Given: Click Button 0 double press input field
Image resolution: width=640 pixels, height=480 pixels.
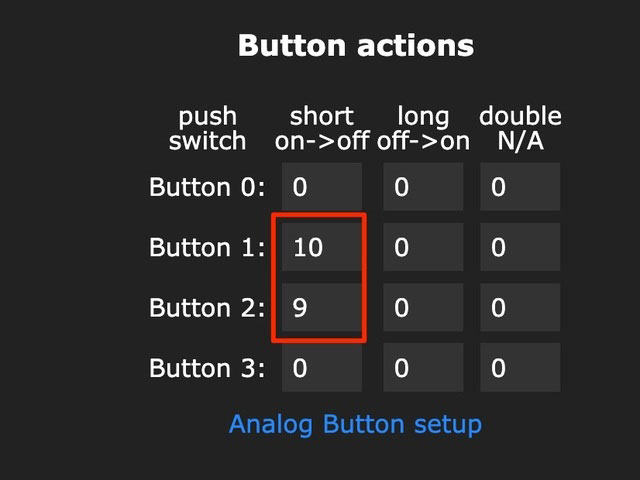Looking at the screenshot, I should 520,187.
